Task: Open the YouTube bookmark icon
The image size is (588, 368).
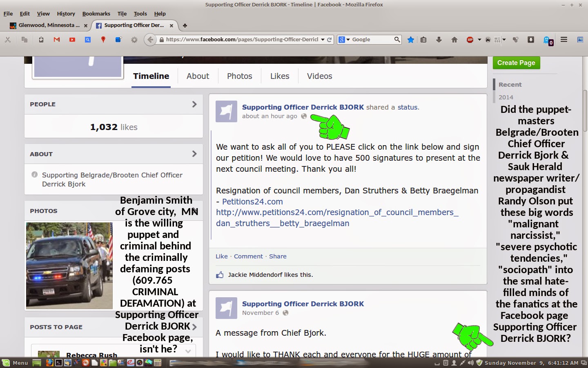Action: [x=72, y=40]
